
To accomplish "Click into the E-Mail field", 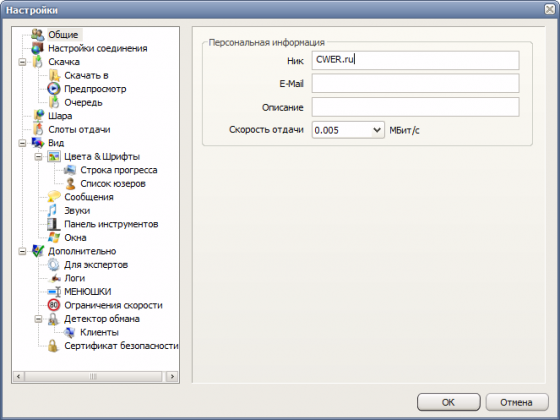I will [x=415, y=83].
